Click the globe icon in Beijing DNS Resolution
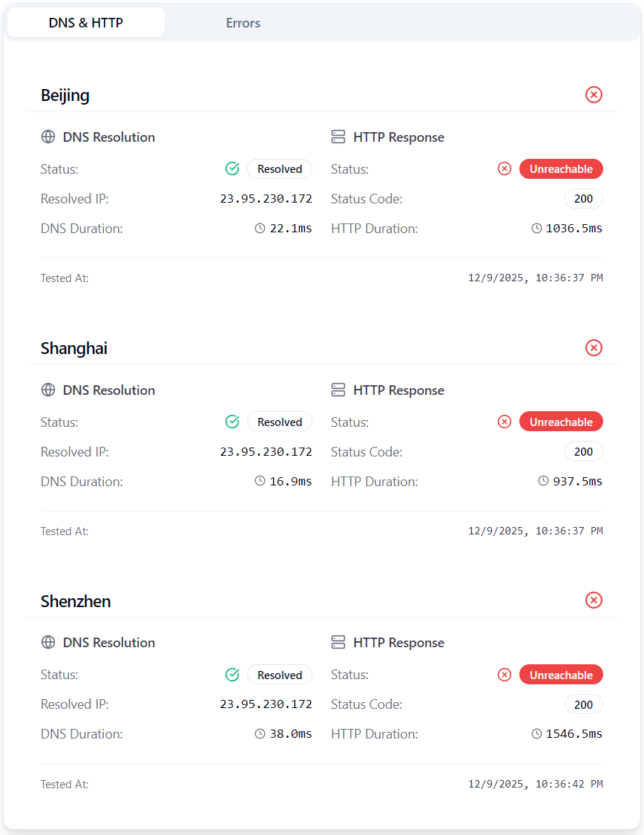Image resolution: width=644 pixels, height=835 pixels. (x=48, y=137)
